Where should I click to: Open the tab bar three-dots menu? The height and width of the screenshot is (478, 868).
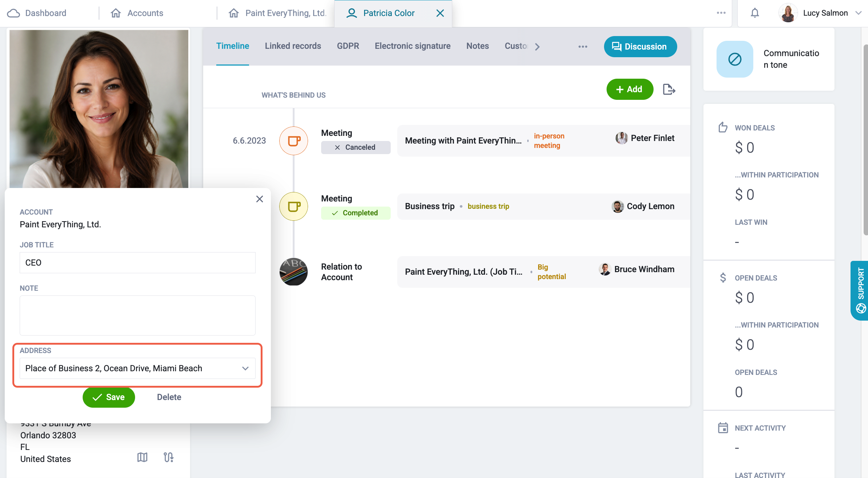click(583, 47)
